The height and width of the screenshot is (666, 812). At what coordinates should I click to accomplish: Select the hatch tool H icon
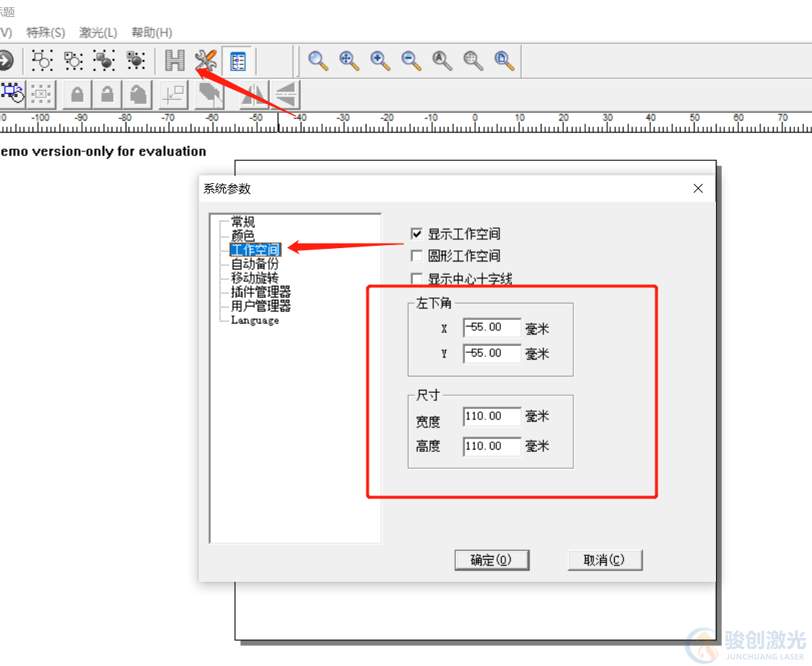click(x=174, y=61)
